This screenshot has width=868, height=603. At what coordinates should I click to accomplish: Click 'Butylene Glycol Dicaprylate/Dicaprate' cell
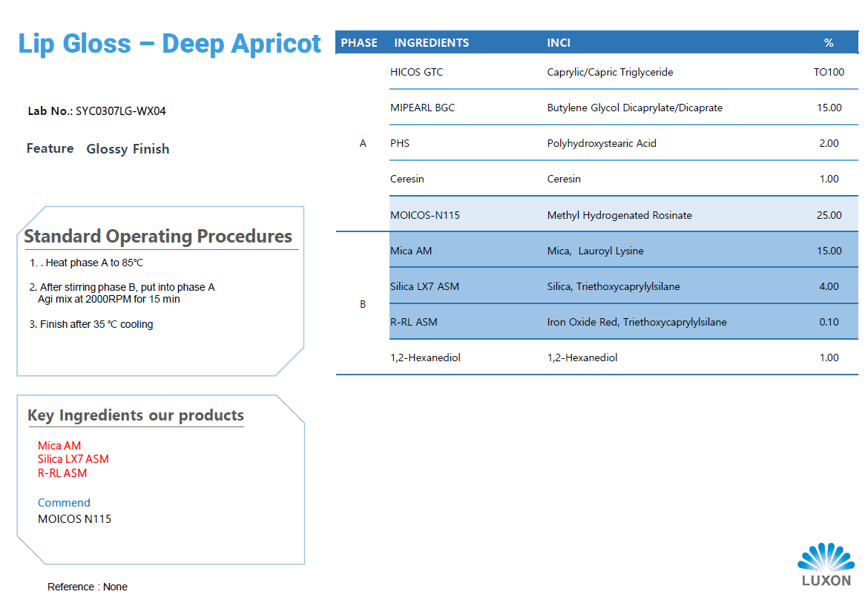634,108
